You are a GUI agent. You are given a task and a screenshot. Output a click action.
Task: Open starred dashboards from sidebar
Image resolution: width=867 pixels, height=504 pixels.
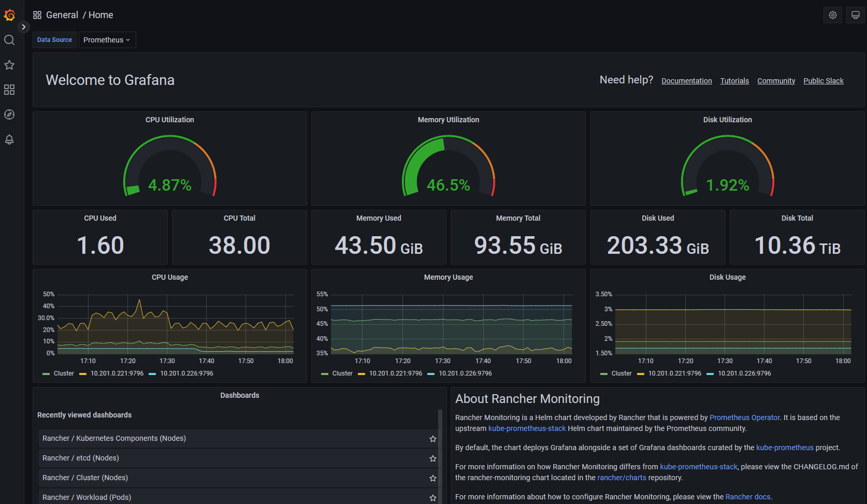point(9,65)
